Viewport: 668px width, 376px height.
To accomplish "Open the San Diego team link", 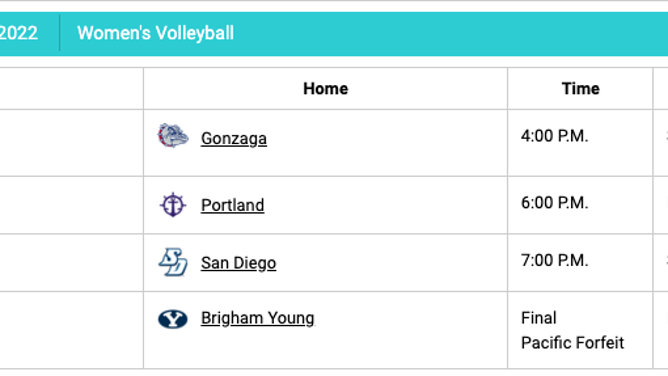I will tap(239, 263).
